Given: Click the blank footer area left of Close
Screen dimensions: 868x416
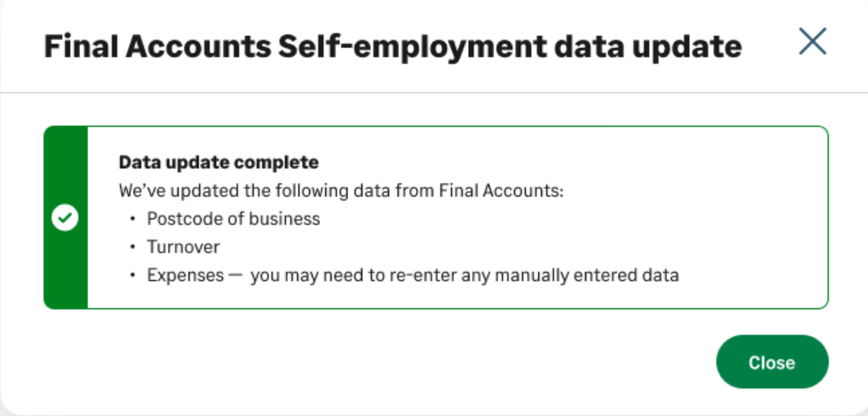Looking at the screenshot, I should [374, 363].
